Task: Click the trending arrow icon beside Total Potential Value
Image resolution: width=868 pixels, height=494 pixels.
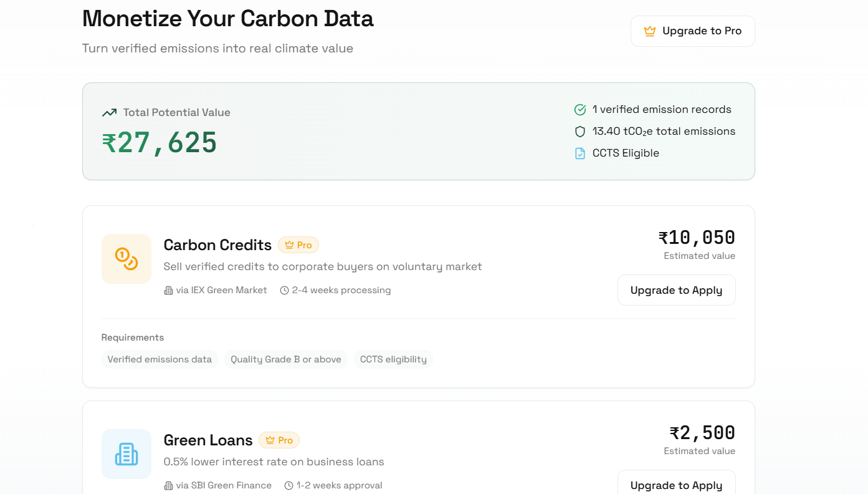Action: 110,113
